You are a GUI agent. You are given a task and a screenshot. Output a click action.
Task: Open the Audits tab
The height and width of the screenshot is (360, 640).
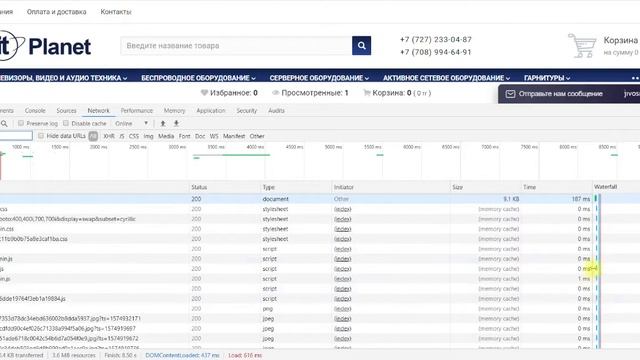[x=276, y=111]
